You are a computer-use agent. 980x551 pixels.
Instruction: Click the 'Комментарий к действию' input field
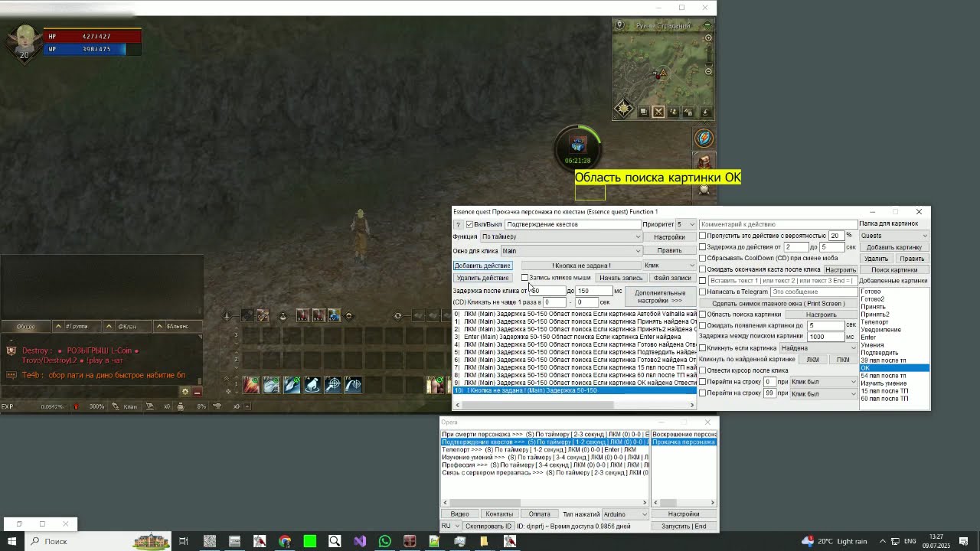[x=777, y=224]
